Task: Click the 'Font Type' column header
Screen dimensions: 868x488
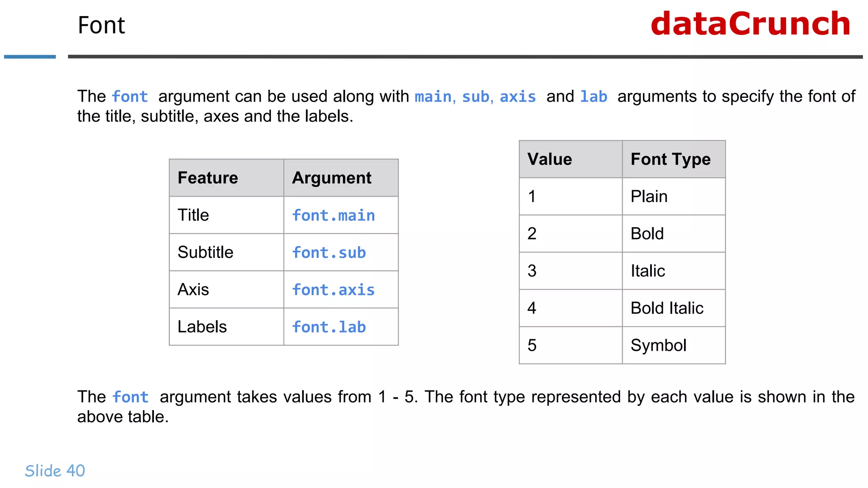Action: click(673, 159)
